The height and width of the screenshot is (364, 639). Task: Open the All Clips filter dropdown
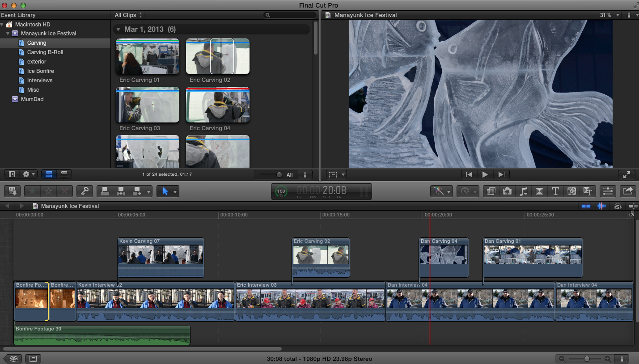pos(128,15)
